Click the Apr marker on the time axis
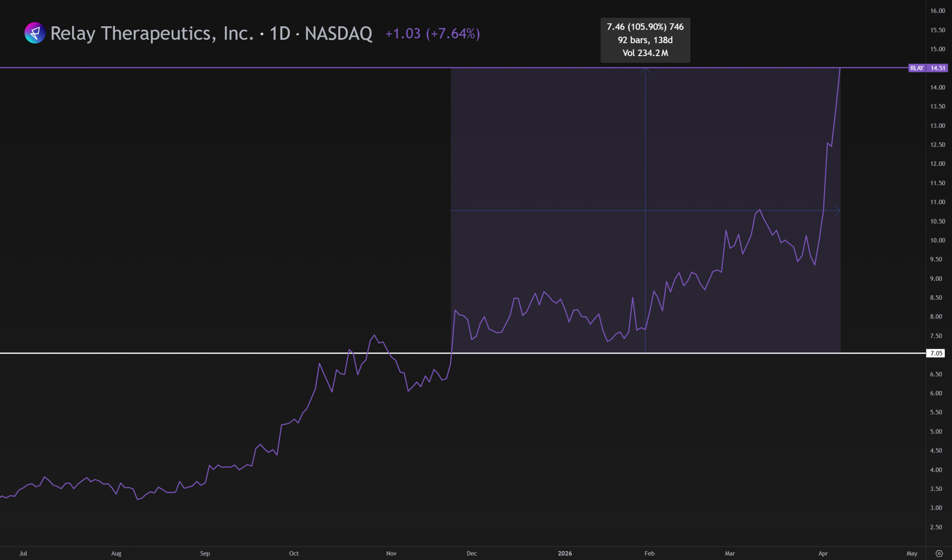This screenshot has height=560, width=952. click(823, 553)
